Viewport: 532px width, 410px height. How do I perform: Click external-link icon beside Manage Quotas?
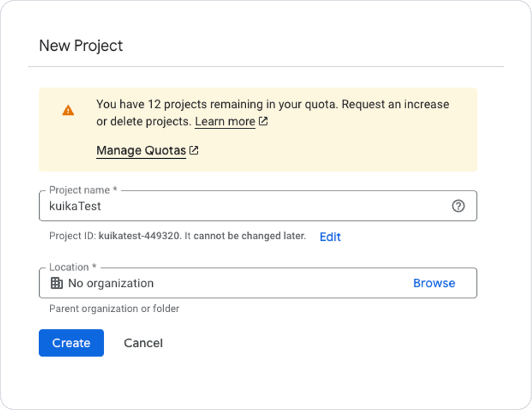point(194,150)
